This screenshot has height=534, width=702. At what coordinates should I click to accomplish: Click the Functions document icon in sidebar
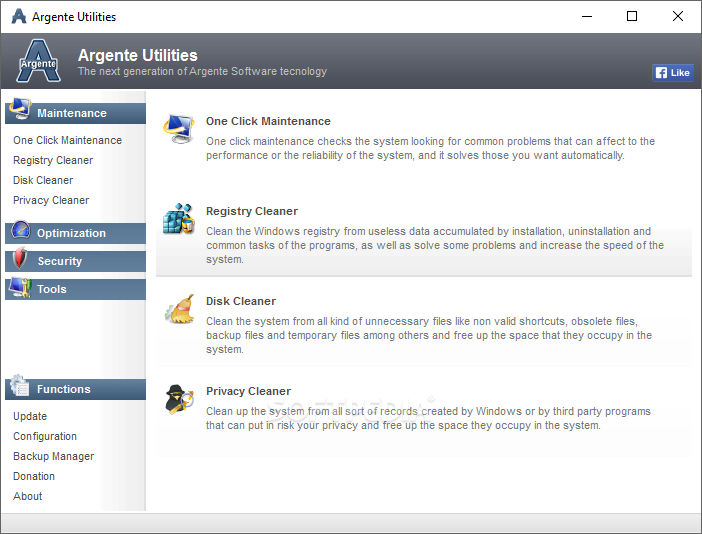click(x=20, y=385)
